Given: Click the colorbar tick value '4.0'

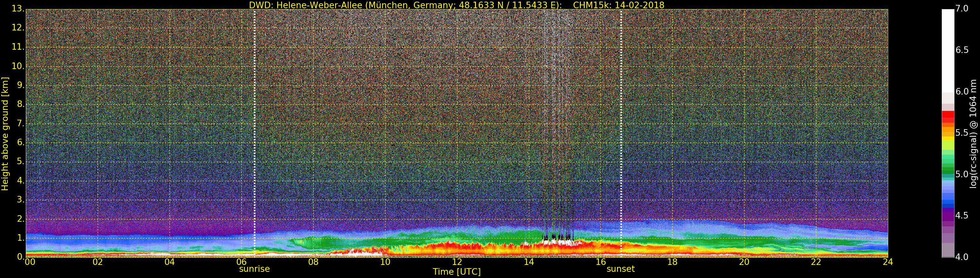Looking at the screenshot, I should [962, 257].
